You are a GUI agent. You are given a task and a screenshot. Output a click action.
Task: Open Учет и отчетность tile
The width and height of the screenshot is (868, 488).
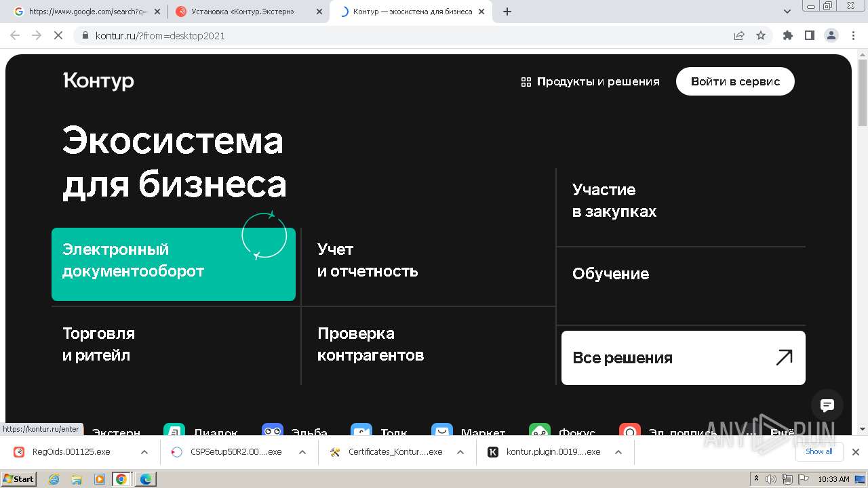[429, 264]
